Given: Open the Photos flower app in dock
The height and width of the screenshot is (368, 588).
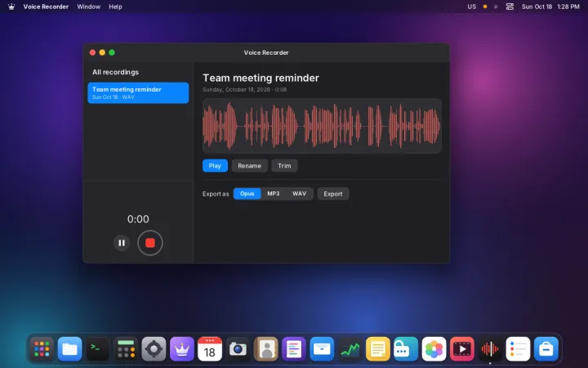Looking at the screenshot, I should (434, 349).
